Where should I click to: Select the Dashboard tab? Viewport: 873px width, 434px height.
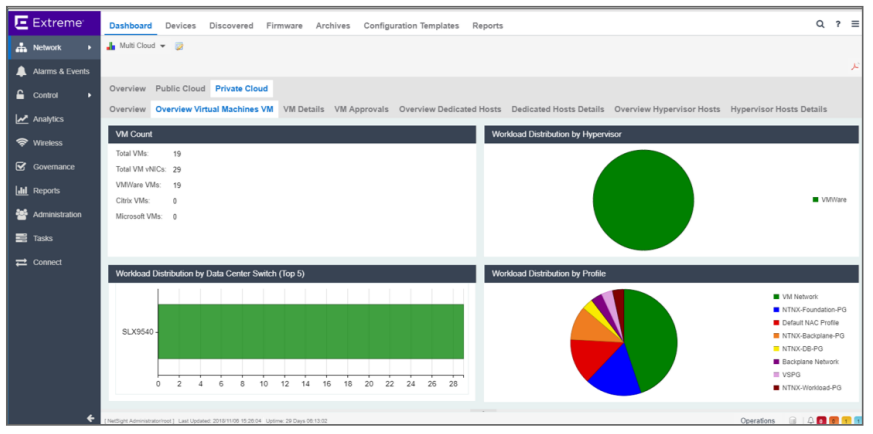point(131,26)
